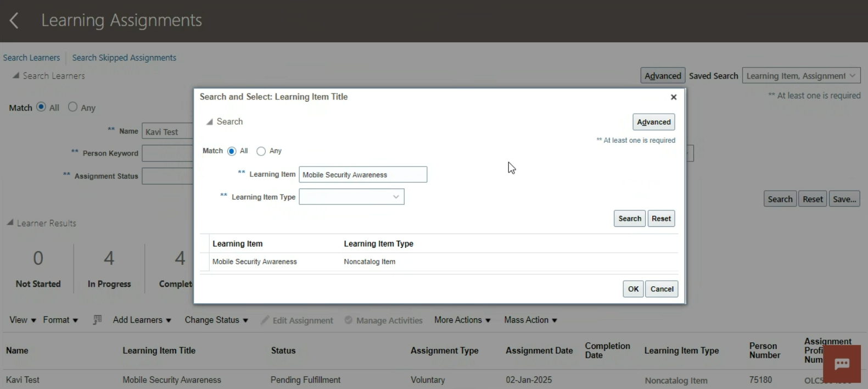The height and width of the screenshot is (389, 868).
Task: Select the Mobile Security Awareness result row
Action: tap(255, 262)
